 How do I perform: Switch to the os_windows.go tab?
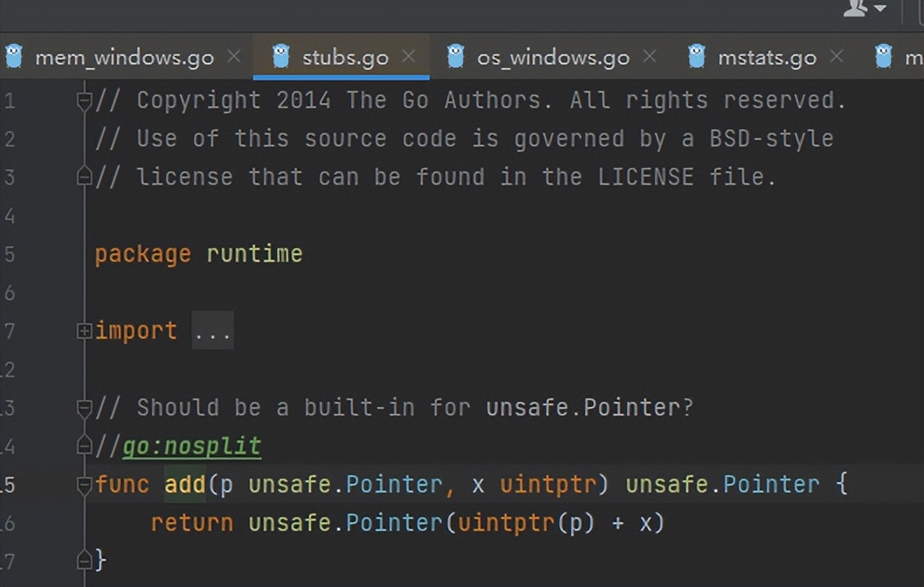point(553,57)
